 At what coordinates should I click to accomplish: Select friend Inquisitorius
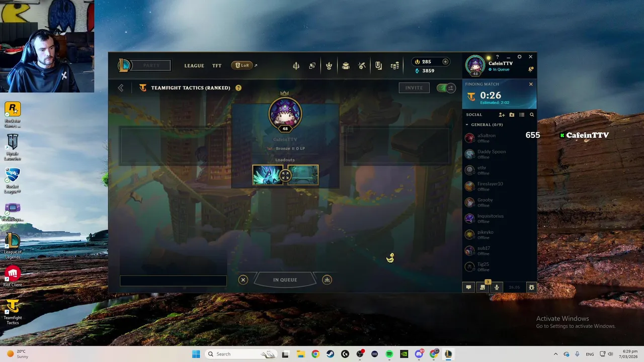[x=499, y=218]
